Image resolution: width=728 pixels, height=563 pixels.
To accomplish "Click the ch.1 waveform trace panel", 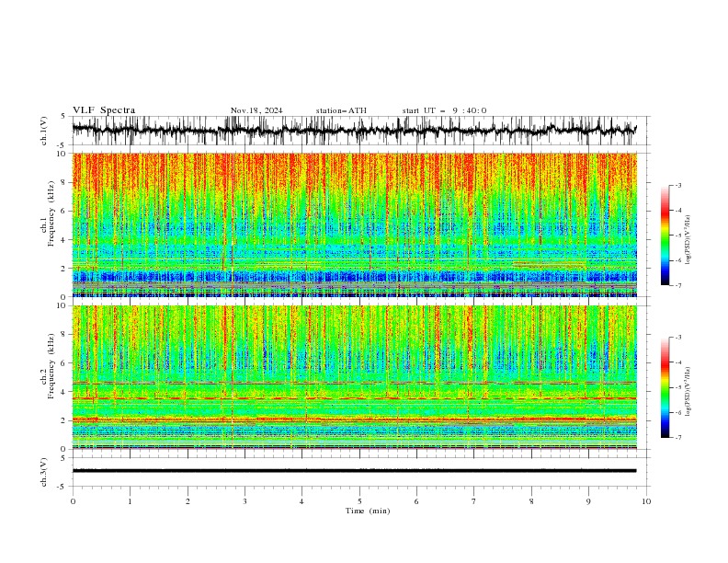I will click(360, 131).
